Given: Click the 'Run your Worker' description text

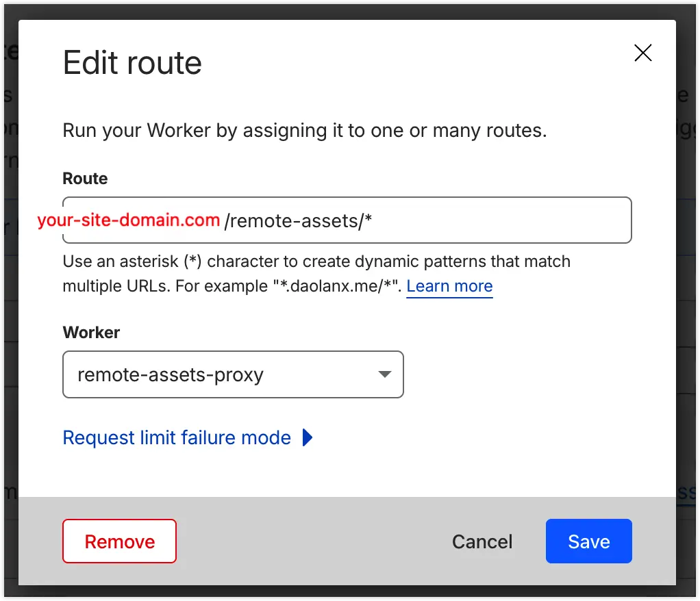Looking at the screenshot, I should pyautogui.click(x=304, y=130).
